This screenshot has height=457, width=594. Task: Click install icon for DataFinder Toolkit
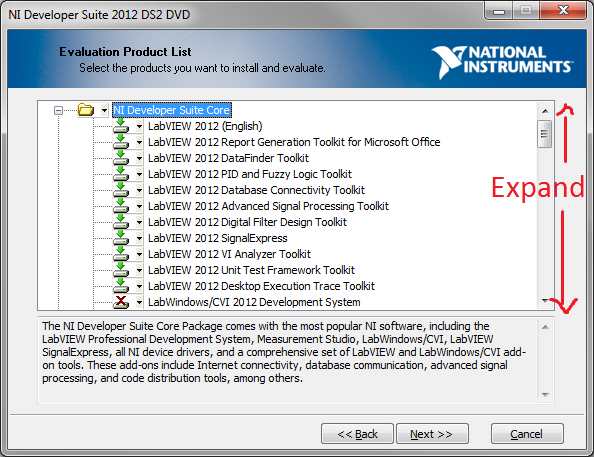pyautogui.click(x=121, y=157)
